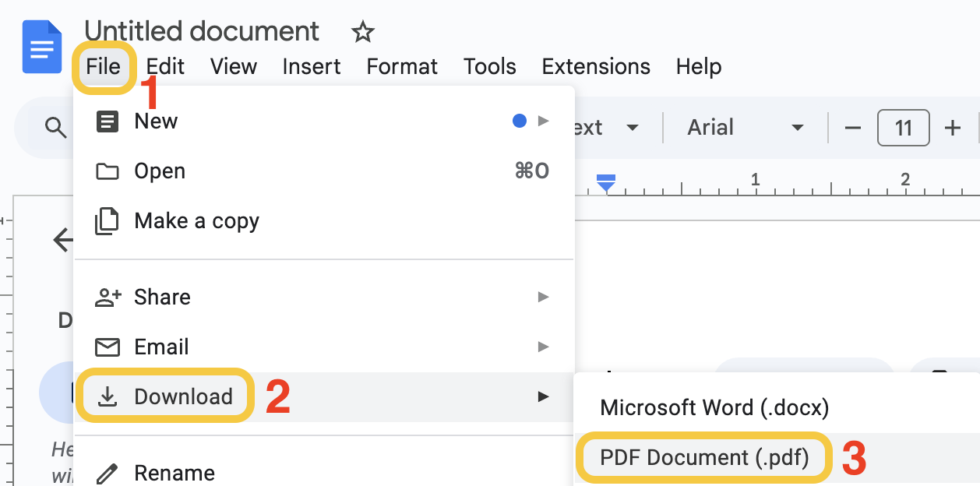980x486 pixels.
Task: Click the blue indent marker on ruler
Action: coord(606,183)
